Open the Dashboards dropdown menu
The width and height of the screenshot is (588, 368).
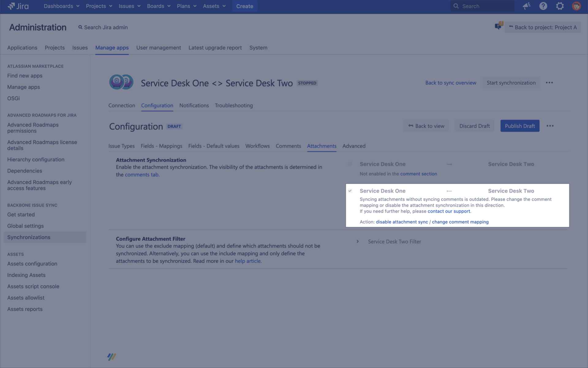[x=61, y=6]
